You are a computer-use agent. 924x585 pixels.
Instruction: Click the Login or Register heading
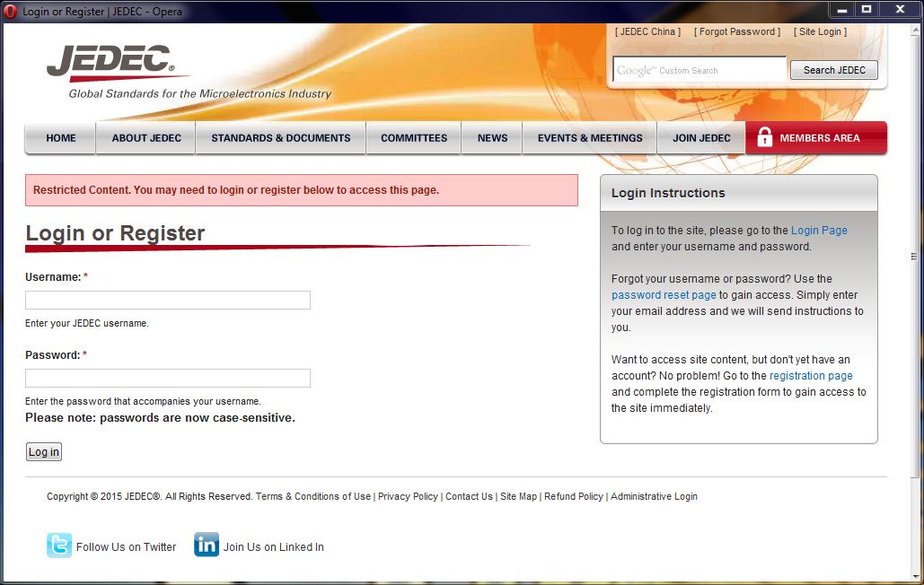click(x=115, y=233)
